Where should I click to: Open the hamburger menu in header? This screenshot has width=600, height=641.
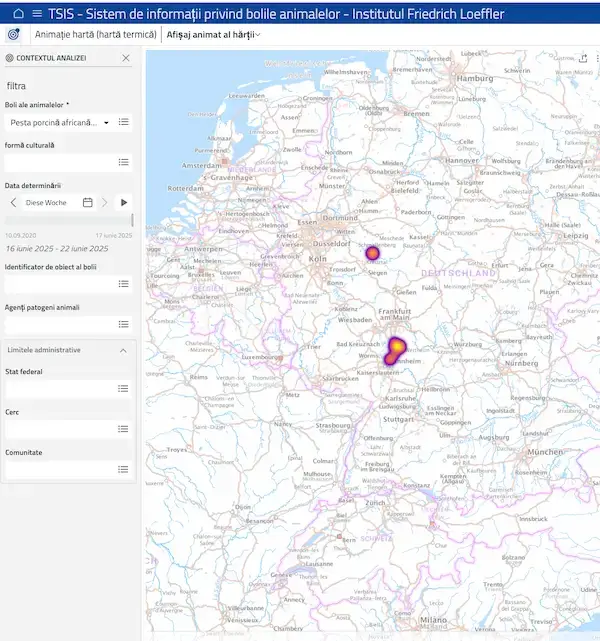pyautogui.click(x=37, y=13)
